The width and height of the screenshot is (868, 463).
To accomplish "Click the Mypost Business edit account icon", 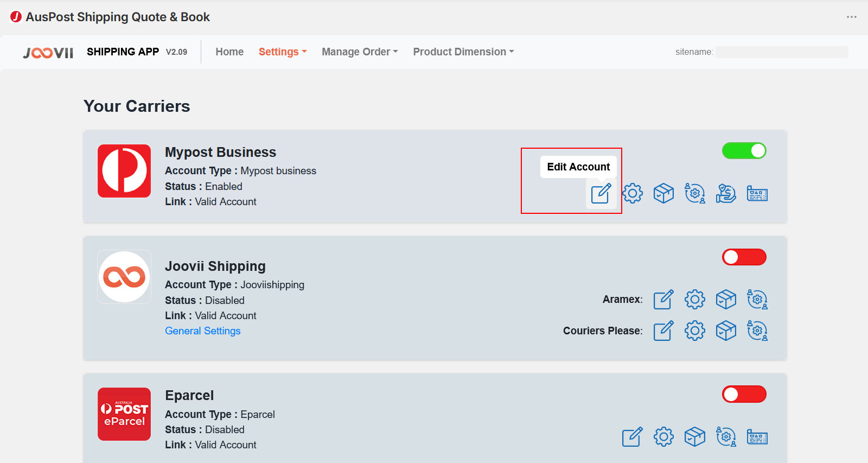I will point(601,193).
